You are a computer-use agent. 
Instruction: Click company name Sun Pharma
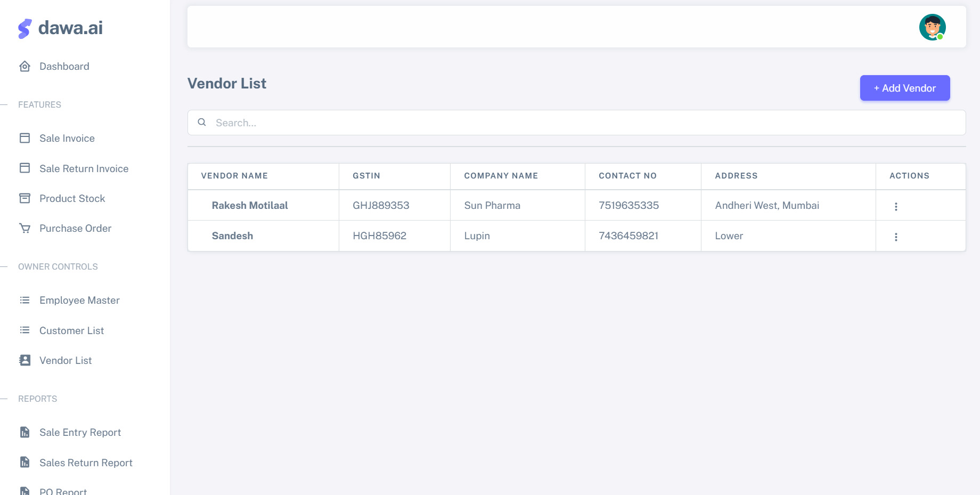492,205
